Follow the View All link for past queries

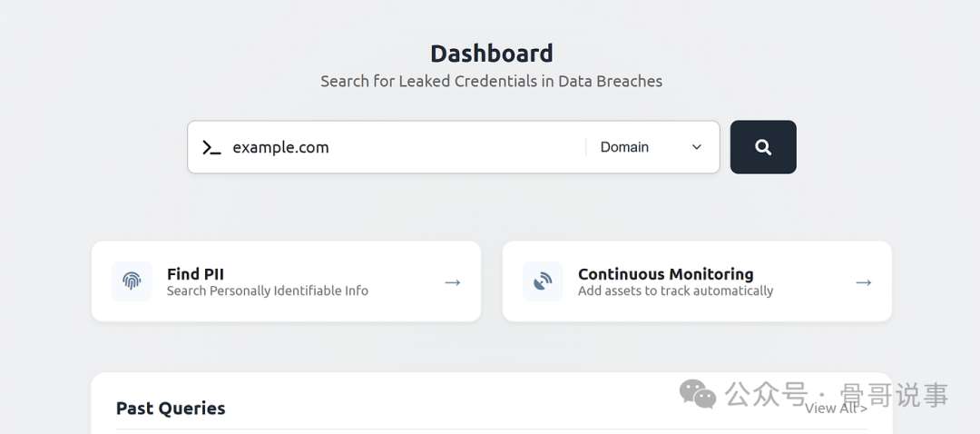click(835, 409)
